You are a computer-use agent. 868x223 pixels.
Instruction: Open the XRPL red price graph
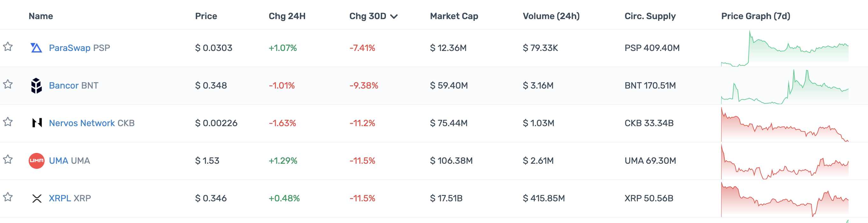pyautogui.click(x=785, y=200)
